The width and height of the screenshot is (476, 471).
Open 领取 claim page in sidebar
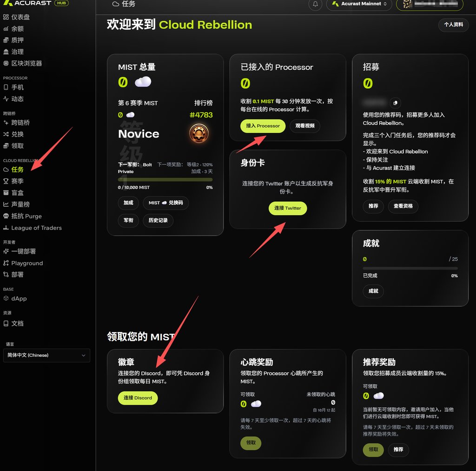coord(13,146)
